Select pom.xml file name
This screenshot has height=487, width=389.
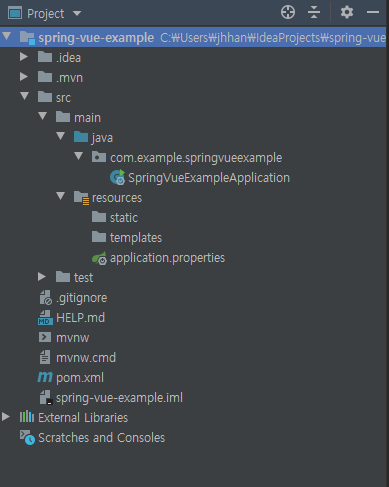pyautogui.click(x=80, y=378)
